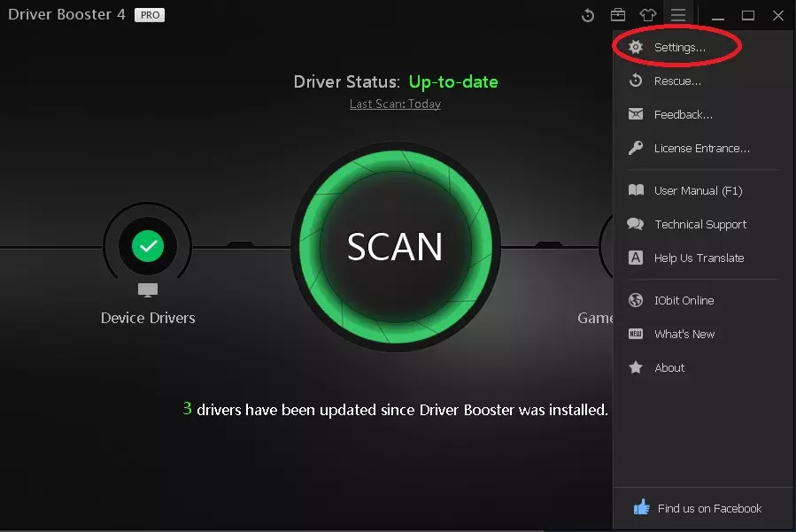The width and height of the screenshot is (796, 532).
Task: Click the Settings gear icon
Action: 636,47
